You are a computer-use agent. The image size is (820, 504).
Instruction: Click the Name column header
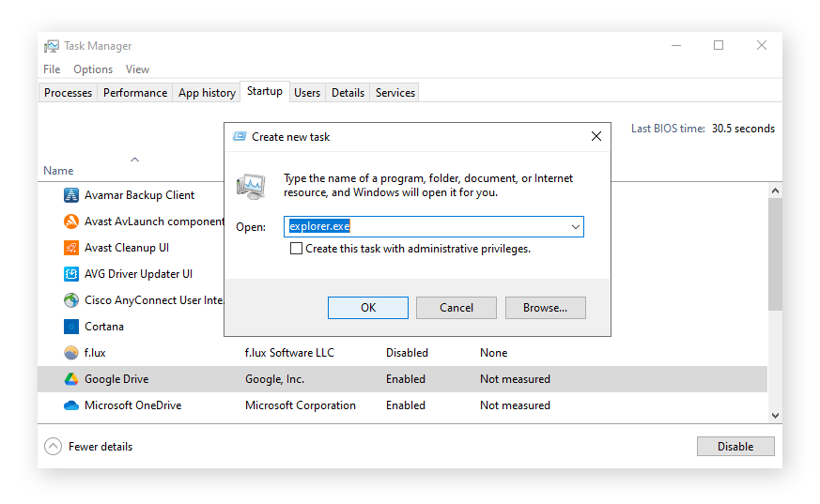tap(58, 171)
